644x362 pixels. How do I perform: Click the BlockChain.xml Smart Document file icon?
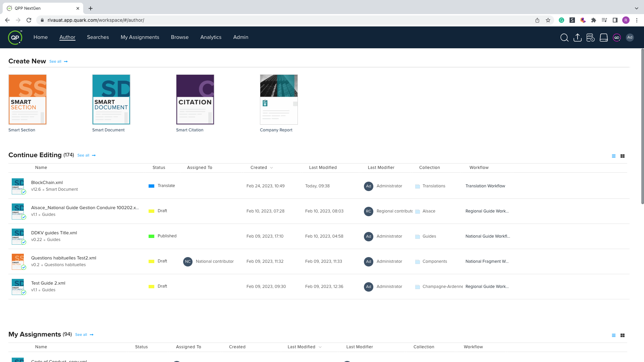coord(18,186)
